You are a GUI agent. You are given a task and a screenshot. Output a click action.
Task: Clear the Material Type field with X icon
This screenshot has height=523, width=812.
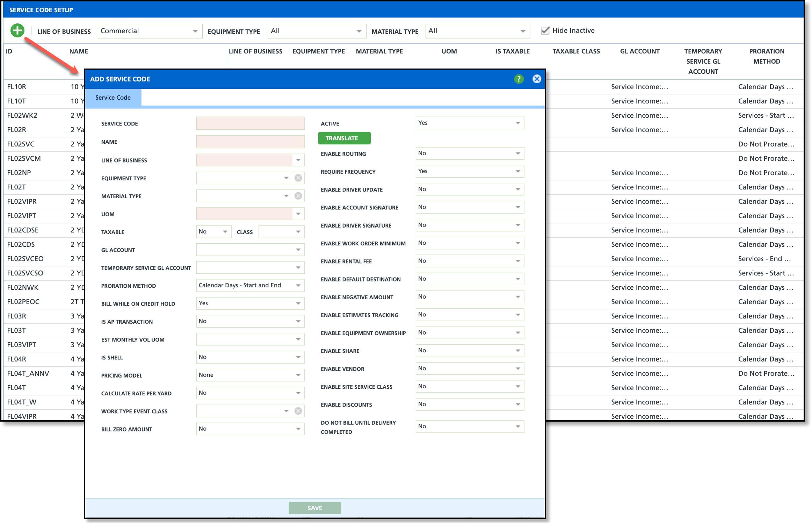[x=298, y=196]
